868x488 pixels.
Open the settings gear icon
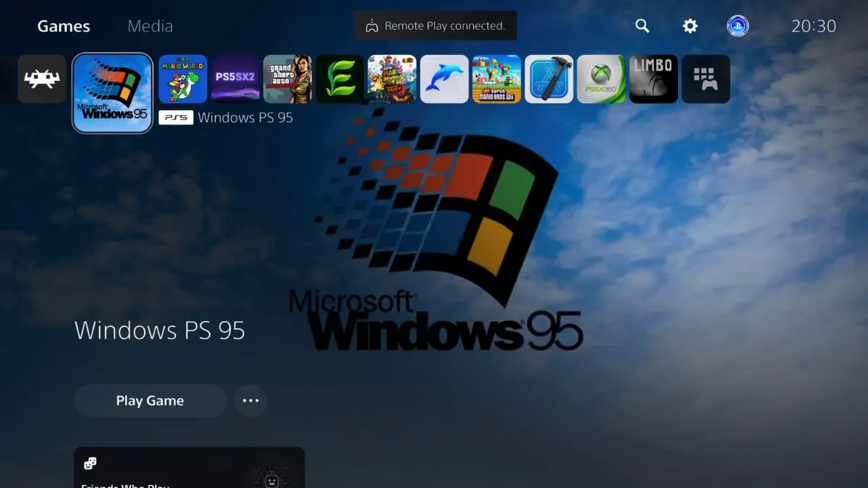pyautogui.click(x=690, y=26)
